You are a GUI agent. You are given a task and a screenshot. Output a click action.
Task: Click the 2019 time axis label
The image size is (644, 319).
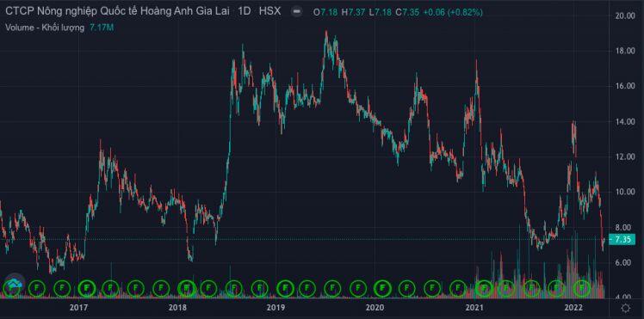pyautogui.click(x=276, y=307)
